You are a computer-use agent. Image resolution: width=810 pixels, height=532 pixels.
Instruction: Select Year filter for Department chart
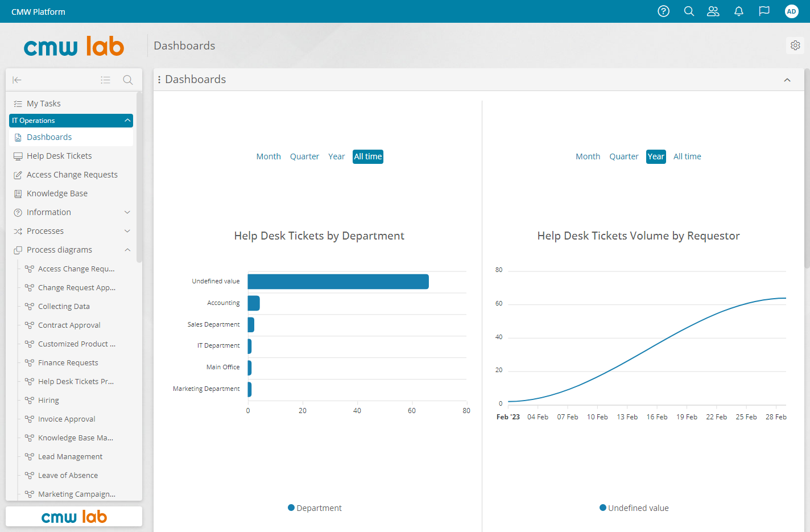pos(337,156)
